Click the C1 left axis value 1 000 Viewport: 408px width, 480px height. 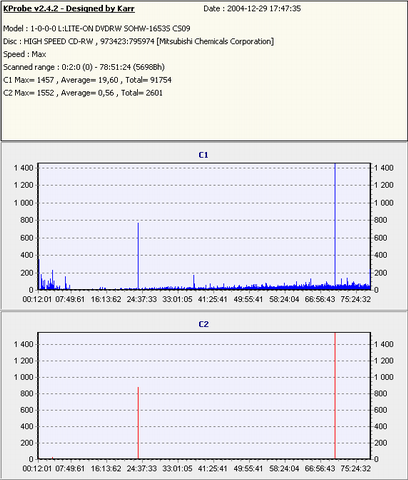23,203
